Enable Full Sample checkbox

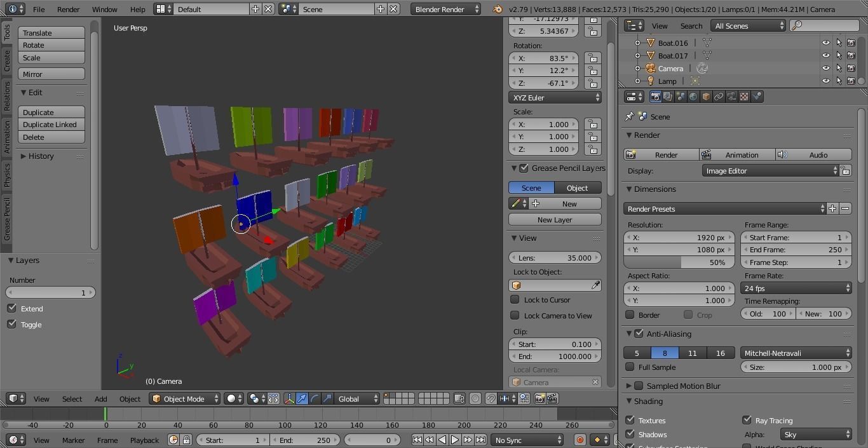pyautogui.click(x=630, y=367)
